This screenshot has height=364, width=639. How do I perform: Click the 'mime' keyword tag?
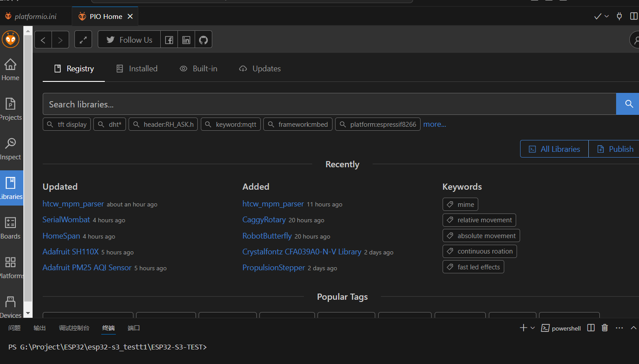tap(460, 204)
